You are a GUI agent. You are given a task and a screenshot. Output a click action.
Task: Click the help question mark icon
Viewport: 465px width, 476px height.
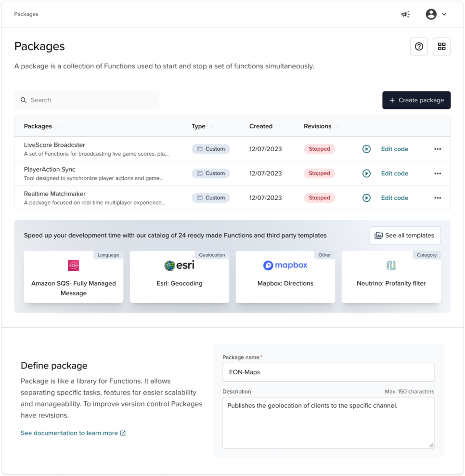[x=419, y=47]
